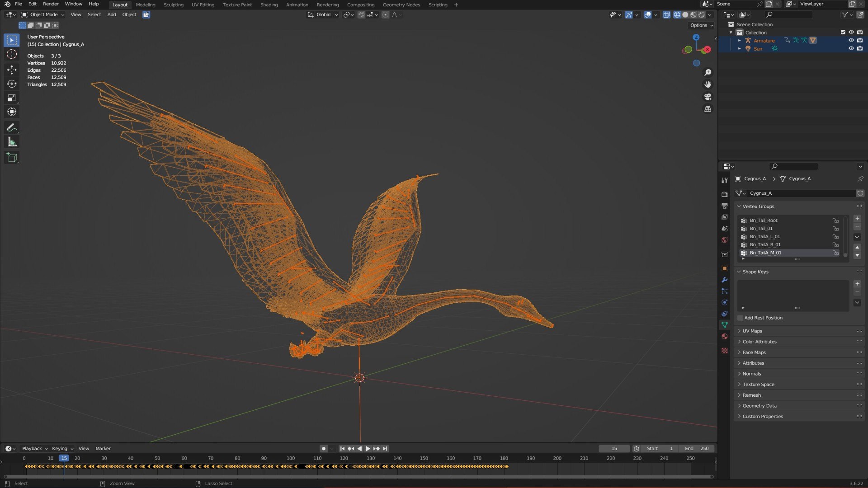Toggle lock on Bn_Tail_Root vertex group
The image size is (868, 488).
tap(836, 221)
